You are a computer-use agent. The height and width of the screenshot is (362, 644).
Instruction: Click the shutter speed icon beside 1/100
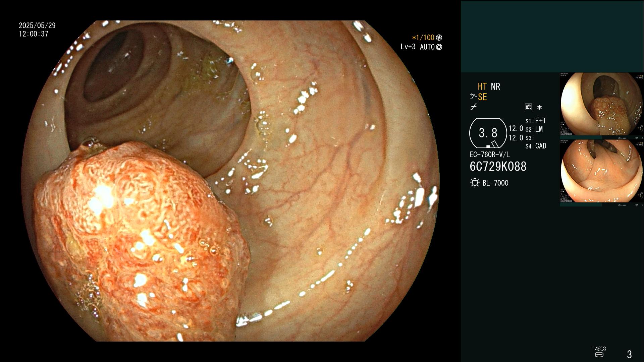pyautogui.click(x=439, y=38)
